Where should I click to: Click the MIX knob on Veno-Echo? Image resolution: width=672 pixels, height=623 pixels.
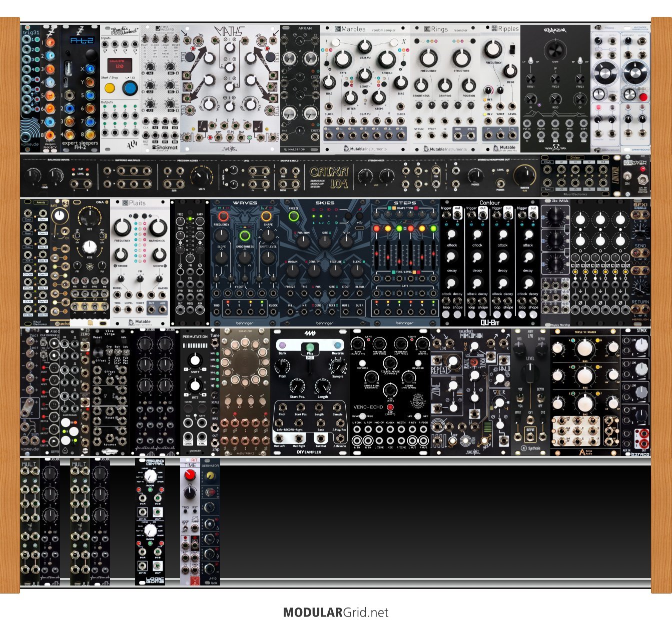click(x=390, y=389)
